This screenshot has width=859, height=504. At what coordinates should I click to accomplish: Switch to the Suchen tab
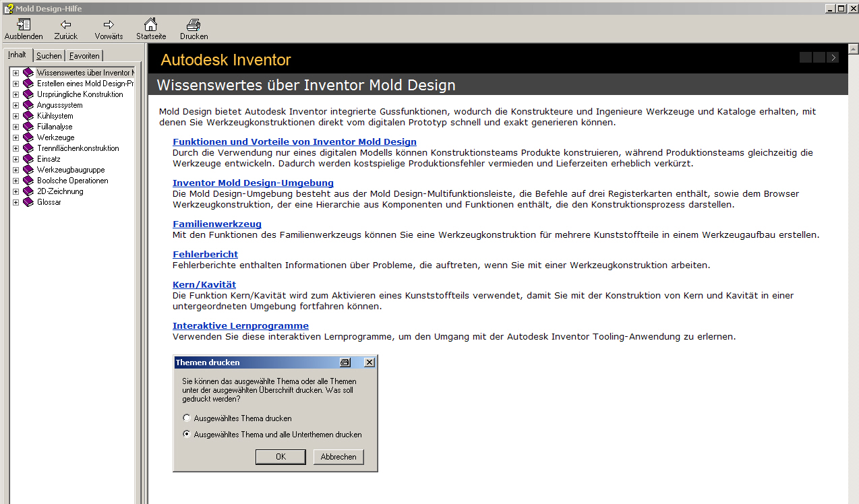(x=49, y=56)
